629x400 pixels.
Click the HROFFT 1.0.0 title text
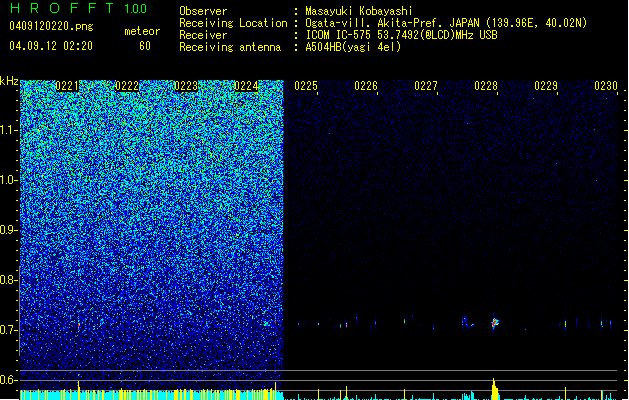(x=78, y=8)
